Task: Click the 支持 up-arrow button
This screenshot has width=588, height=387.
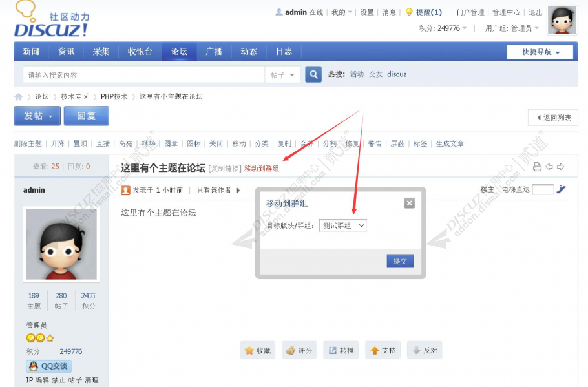Action: [x=383, y=350]
